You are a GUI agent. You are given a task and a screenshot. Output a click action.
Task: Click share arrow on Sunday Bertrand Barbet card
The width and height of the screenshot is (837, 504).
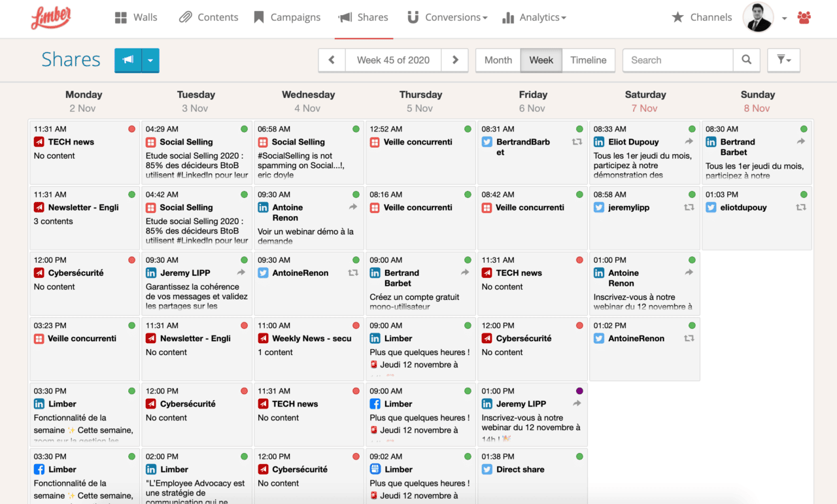(x=801, y=141)
